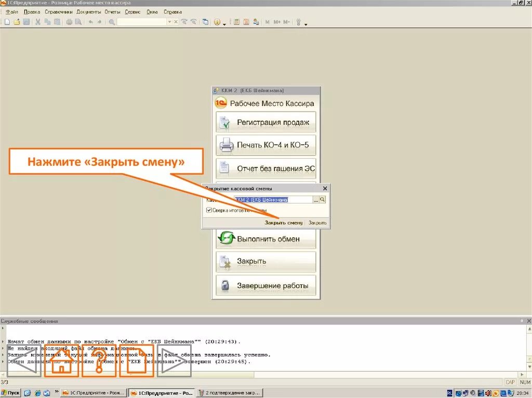Viewport: 532px width, 398px height.
Task: Expand the arrow beside the settings icon
Action: tap(305, 24)
